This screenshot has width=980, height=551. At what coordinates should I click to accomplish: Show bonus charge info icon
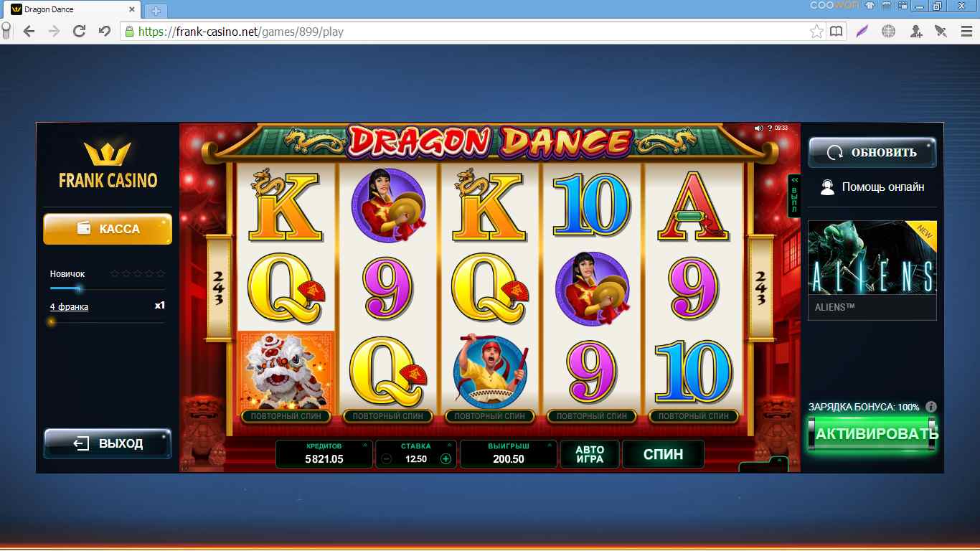pyautogui.click(x=931, y=407)
